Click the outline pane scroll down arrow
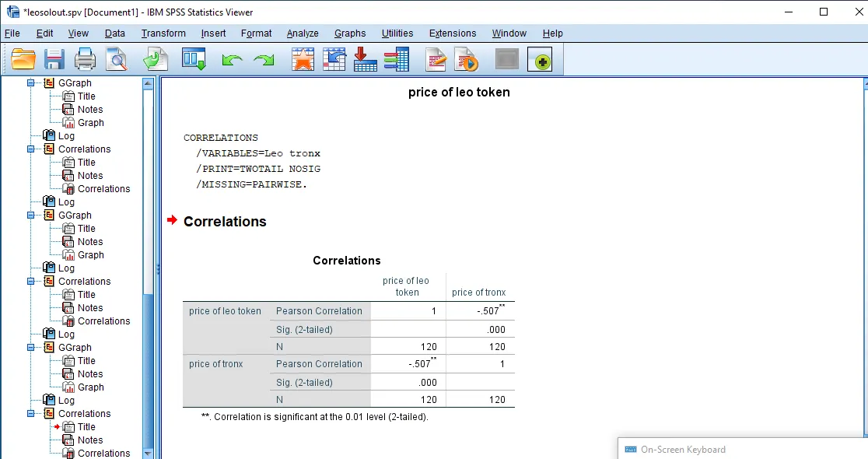 148,454
